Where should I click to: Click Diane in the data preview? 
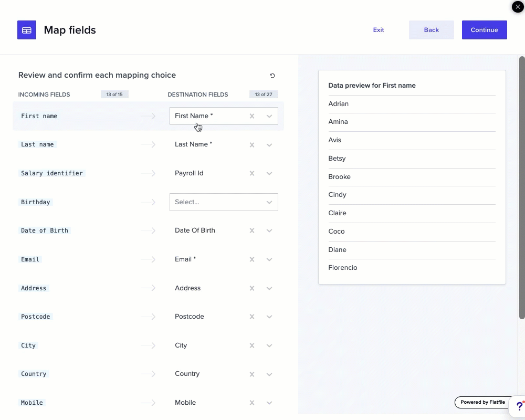[337, 250]
